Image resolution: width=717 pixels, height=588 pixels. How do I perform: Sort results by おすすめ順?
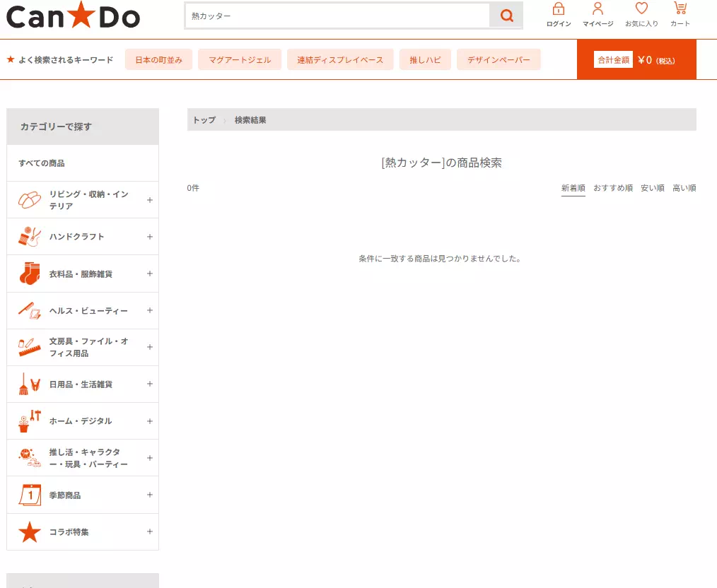(x=612, y=188)
